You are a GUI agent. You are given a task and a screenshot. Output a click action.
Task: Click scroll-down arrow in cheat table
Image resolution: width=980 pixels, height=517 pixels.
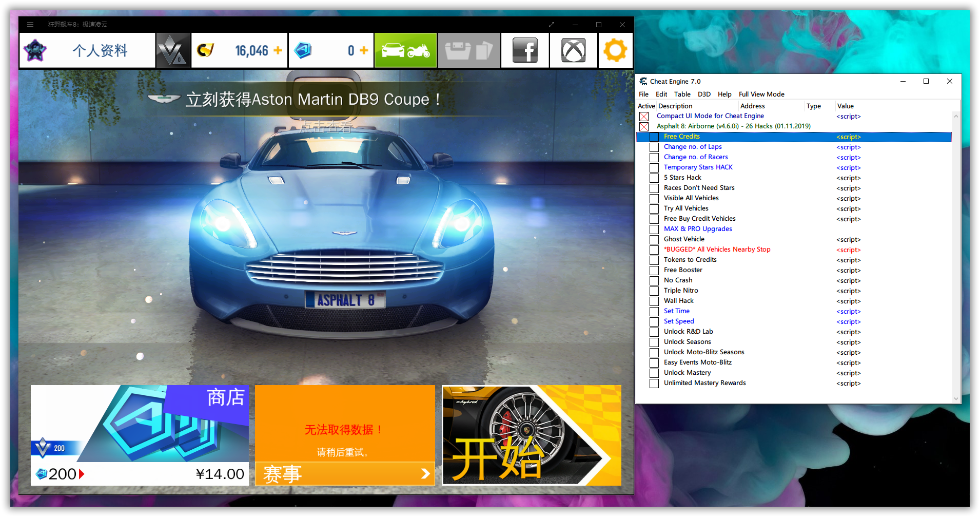pyautogui.click(x=956, y=398)
